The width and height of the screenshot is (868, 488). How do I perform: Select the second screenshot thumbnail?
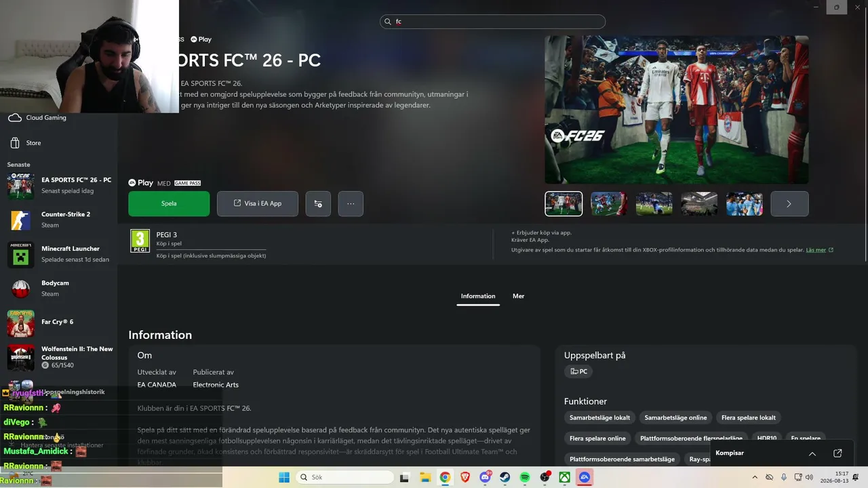[609, 203]
